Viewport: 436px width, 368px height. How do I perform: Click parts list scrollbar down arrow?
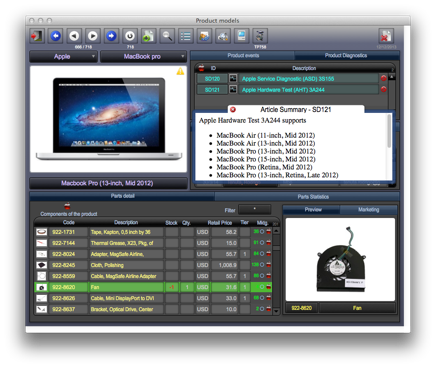coord(276,311)
